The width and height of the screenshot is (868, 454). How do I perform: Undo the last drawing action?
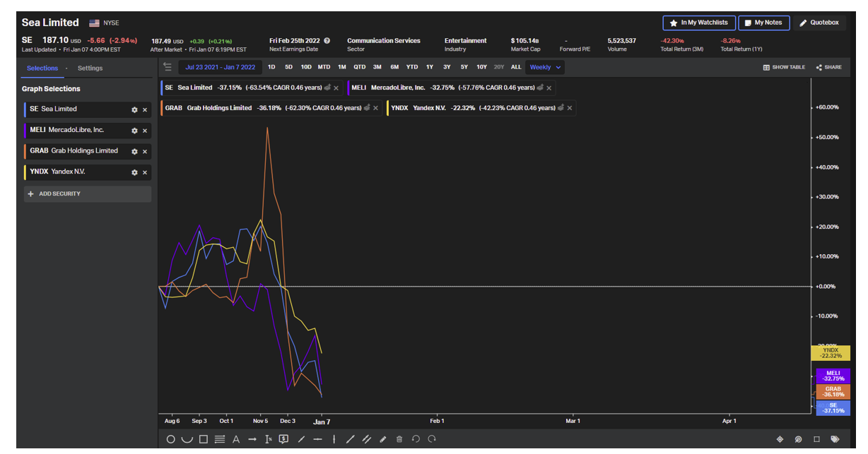pyautogui.click(x=416, y=439)
